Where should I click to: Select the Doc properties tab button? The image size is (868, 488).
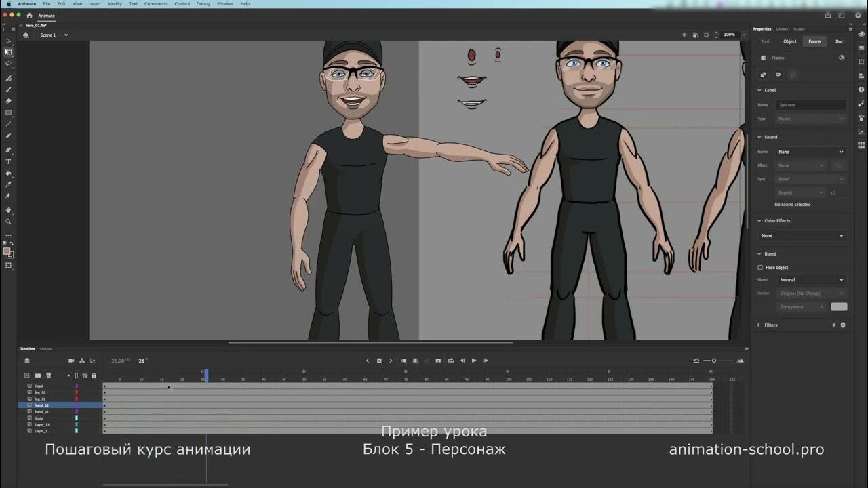(840, 41)
